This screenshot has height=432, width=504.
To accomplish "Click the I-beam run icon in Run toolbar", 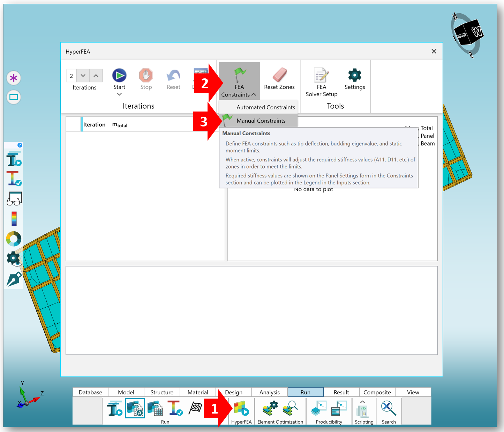I will 115,408.
